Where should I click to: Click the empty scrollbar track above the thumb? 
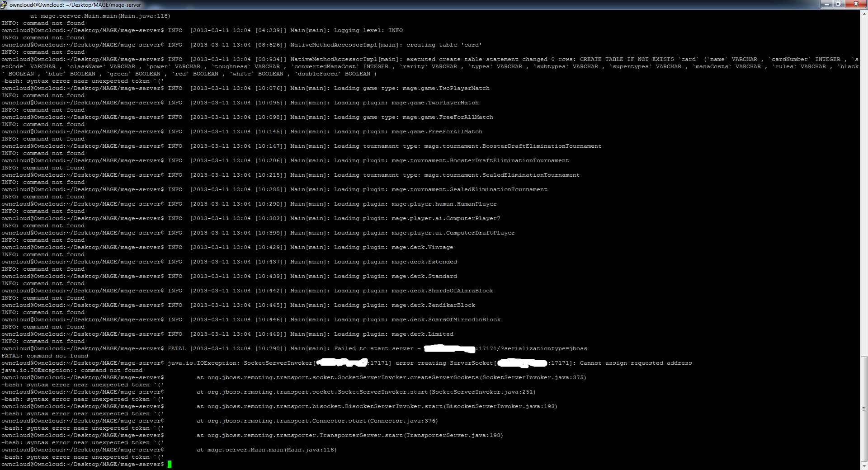pos(864,181)
